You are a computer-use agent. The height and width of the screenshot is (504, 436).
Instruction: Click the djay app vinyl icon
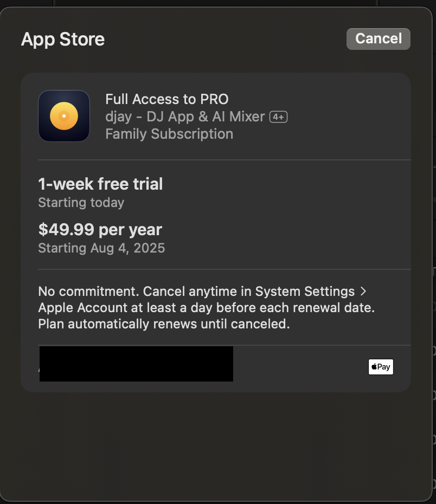tap(64, 116)
